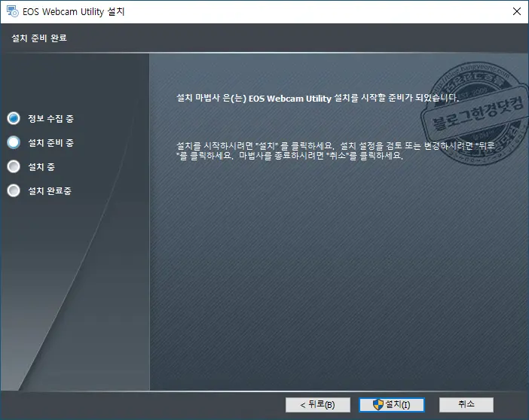
Task: Click the window title EOS Webcam Utility 설치
Action: tap(74, 12)
